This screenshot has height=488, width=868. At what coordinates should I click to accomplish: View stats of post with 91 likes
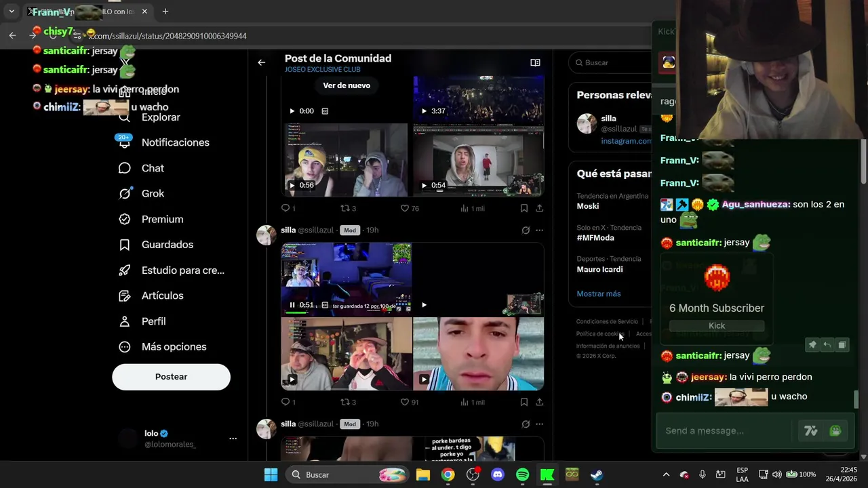(x=473, y=402)
